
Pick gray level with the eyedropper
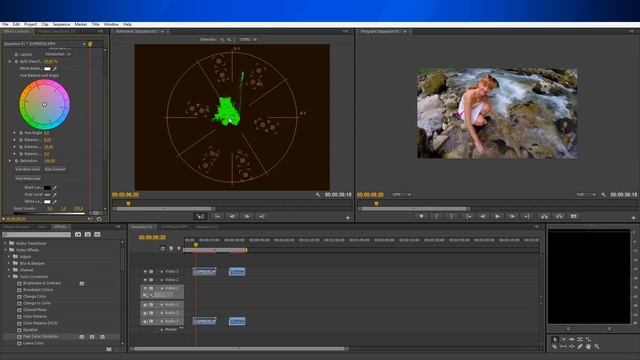click(x=54, y=195)
